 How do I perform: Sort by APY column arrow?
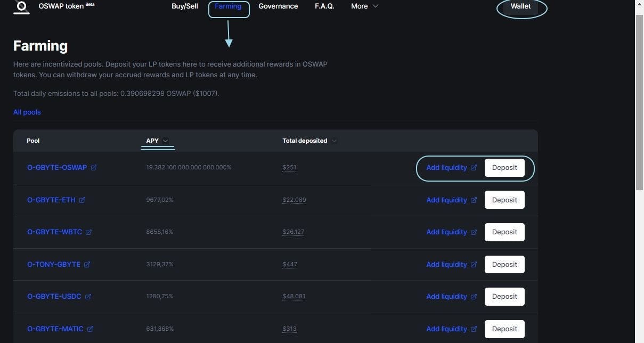165,141
